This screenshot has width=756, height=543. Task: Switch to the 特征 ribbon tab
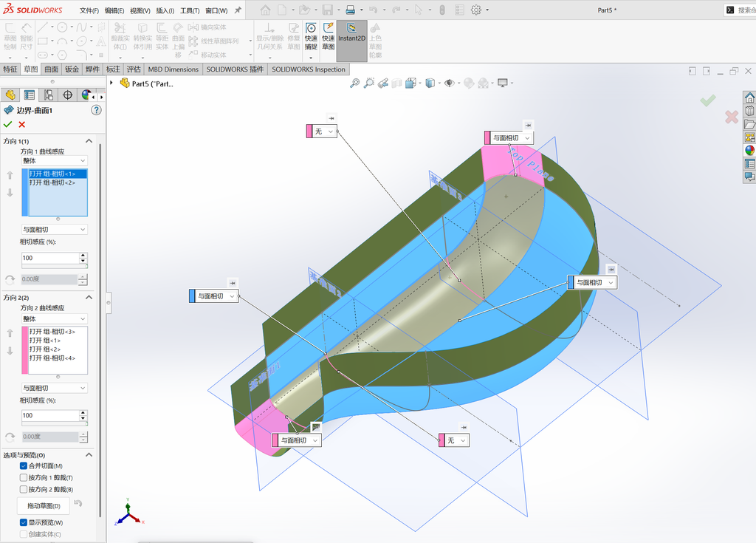[x=10, y=69]
